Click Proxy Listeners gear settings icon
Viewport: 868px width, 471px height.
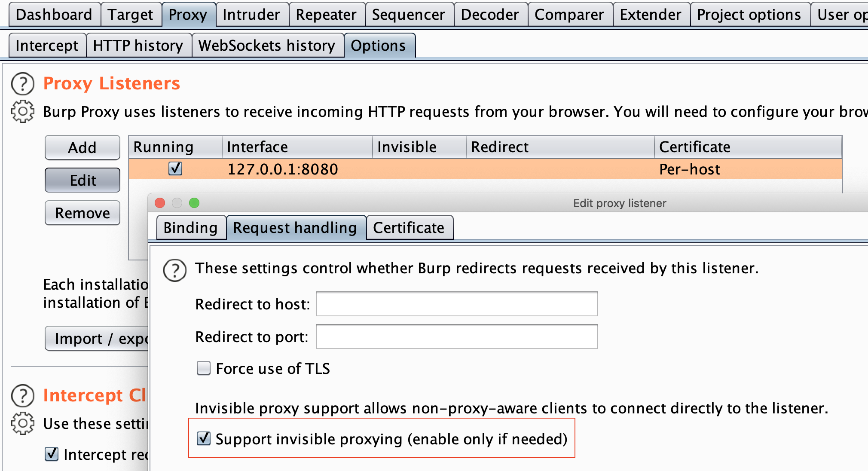[x=22, y=112]
